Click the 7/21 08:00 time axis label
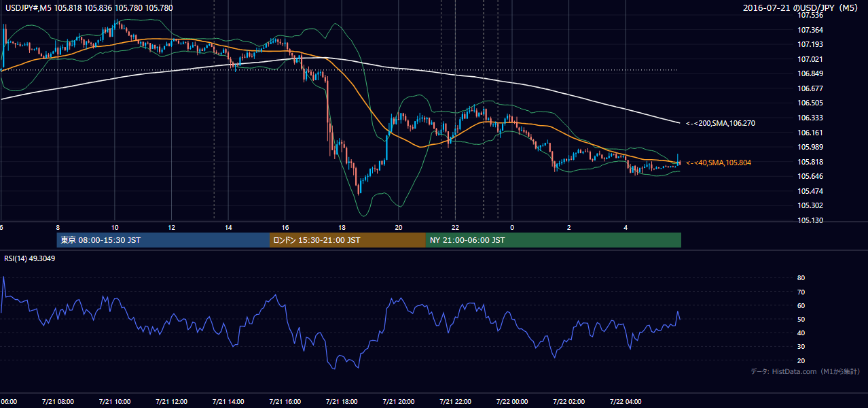868x408 pixels. pos(58,402)
